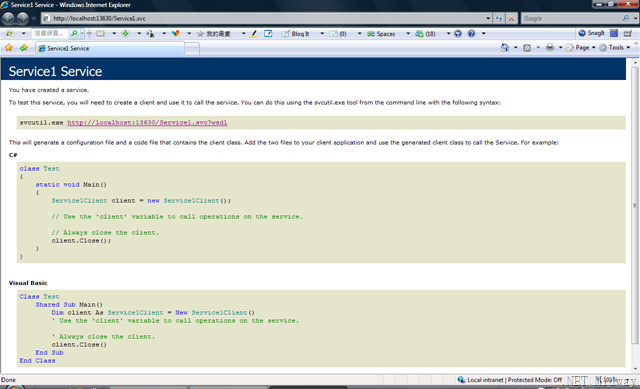Open the Tools menu

(615, 47)
